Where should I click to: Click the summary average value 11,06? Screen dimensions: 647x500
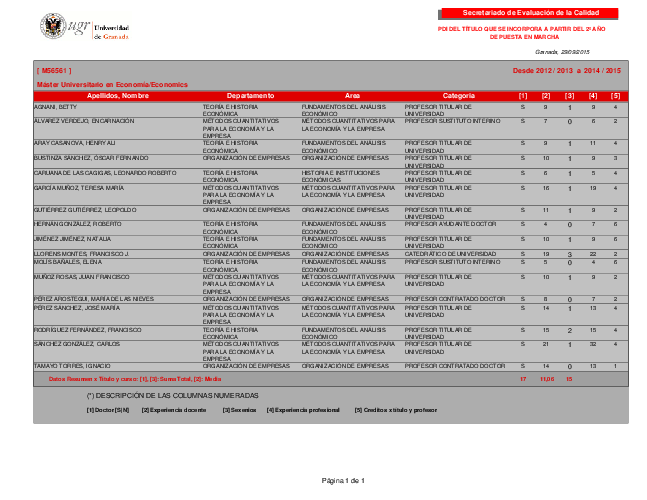(547, 379)
